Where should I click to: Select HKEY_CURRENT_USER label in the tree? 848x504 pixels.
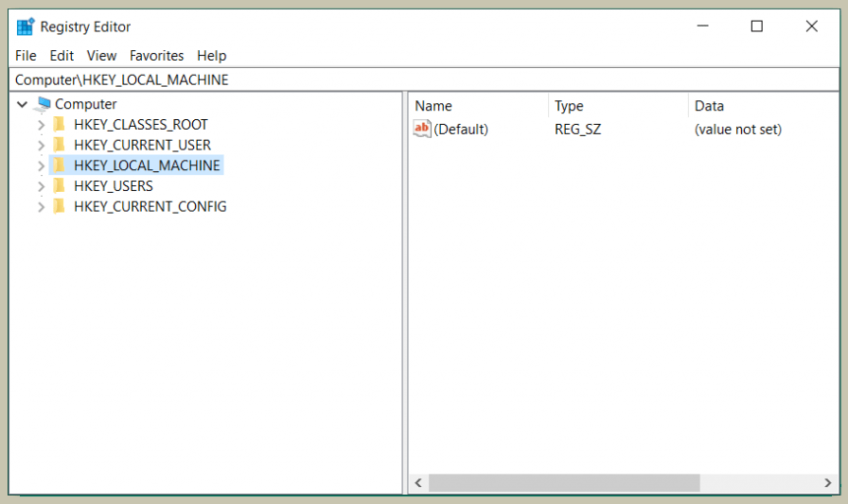coord(142,146)
